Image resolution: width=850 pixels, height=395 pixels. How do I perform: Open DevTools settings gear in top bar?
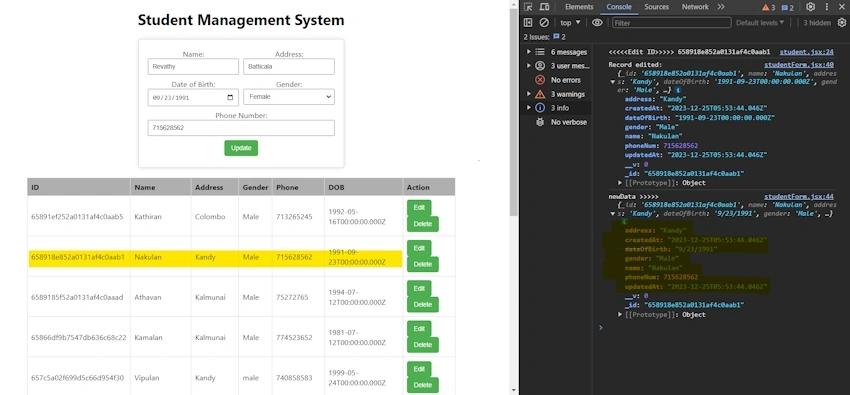pos(810,7)
